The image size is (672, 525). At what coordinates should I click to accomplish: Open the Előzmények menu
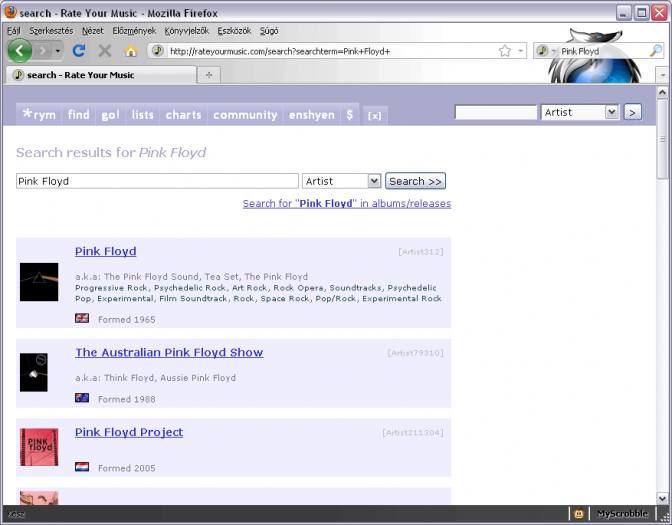(134, 31)
